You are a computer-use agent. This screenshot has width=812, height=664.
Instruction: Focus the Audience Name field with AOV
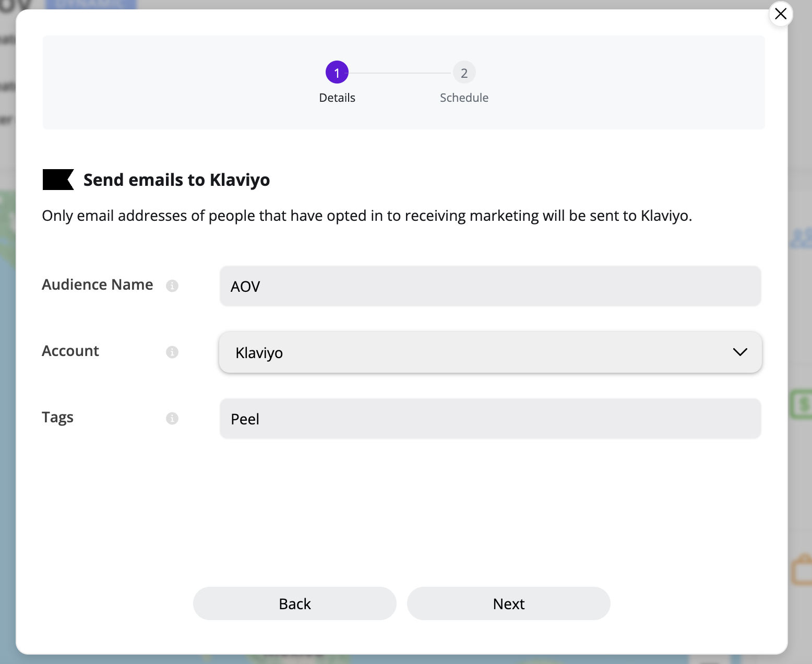[490, 286]
